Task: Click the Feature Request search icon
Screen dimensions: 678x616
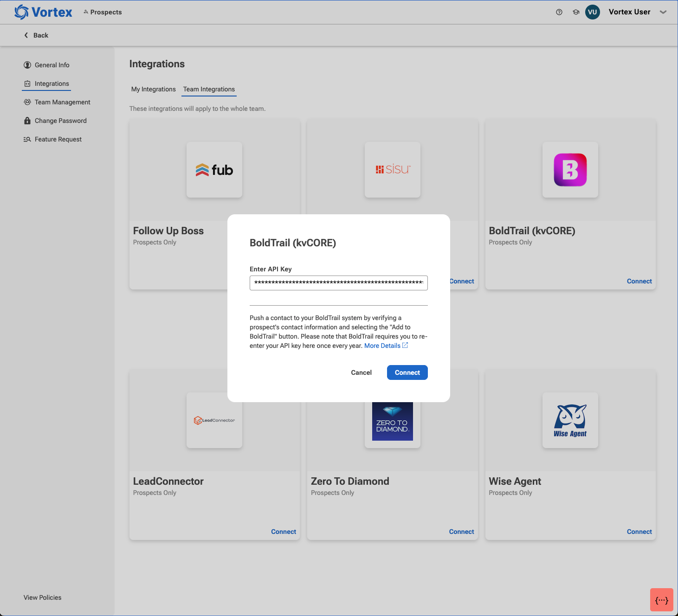Action: click(x=27, y=139)
